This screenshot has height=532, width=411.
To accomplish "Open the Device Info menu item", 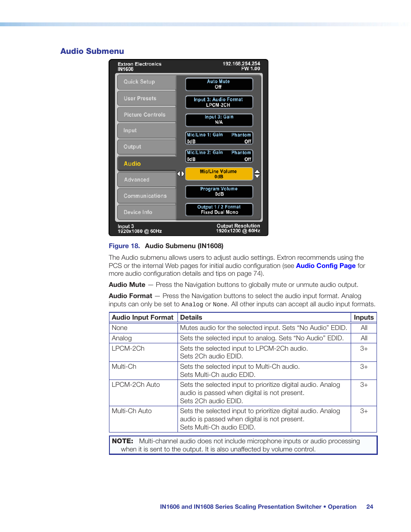I will pyautogui.click(x=146, y=212).
